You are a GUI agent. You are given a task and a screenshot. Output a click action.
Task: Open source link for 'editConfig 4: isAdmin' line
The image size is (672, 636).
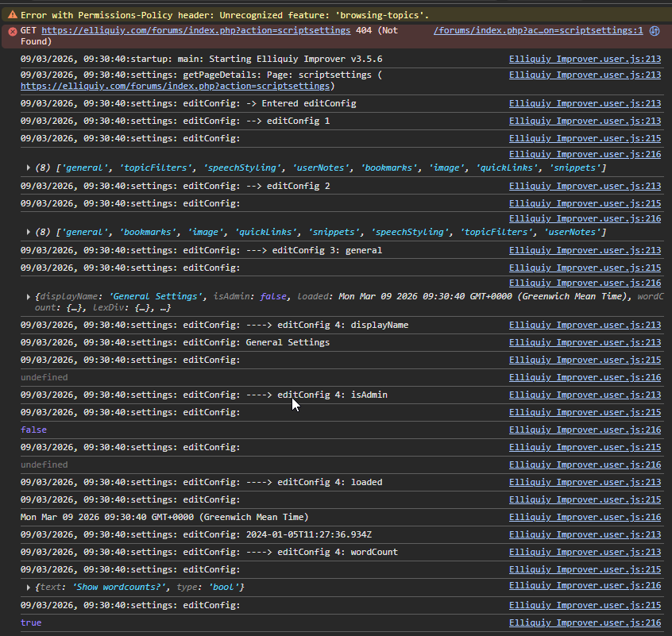(x=585, y=395)
